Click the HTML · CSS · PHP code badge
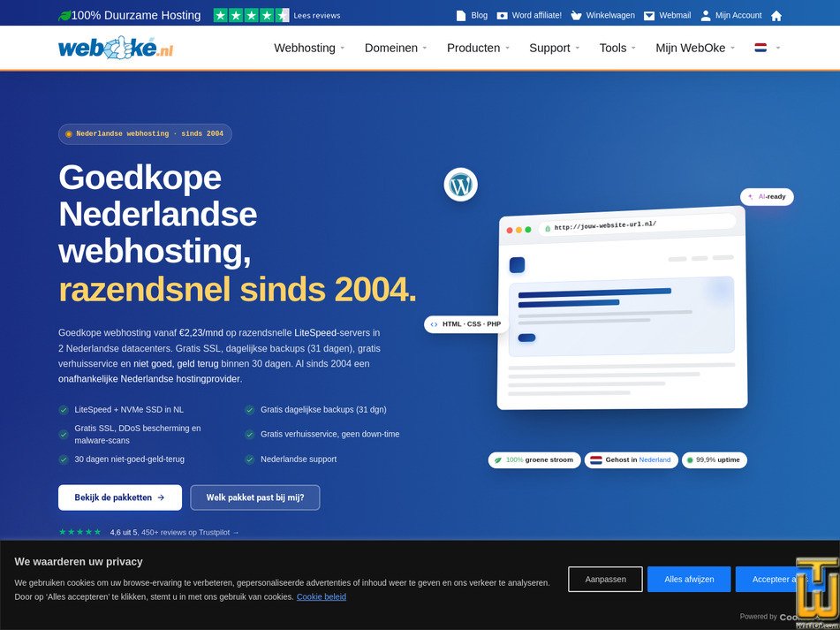Viewport: 840px width, 630px height. click(x=466, y=324)
